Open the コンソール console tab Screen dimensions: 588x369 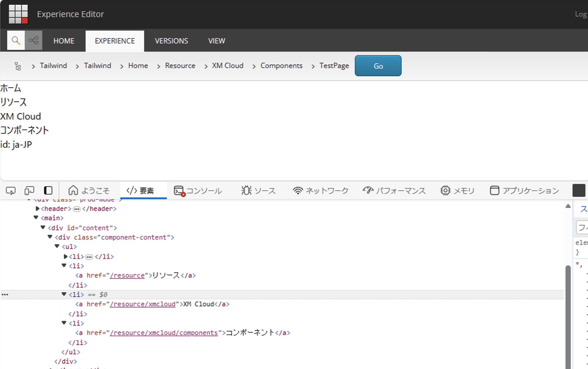(198, 191)
